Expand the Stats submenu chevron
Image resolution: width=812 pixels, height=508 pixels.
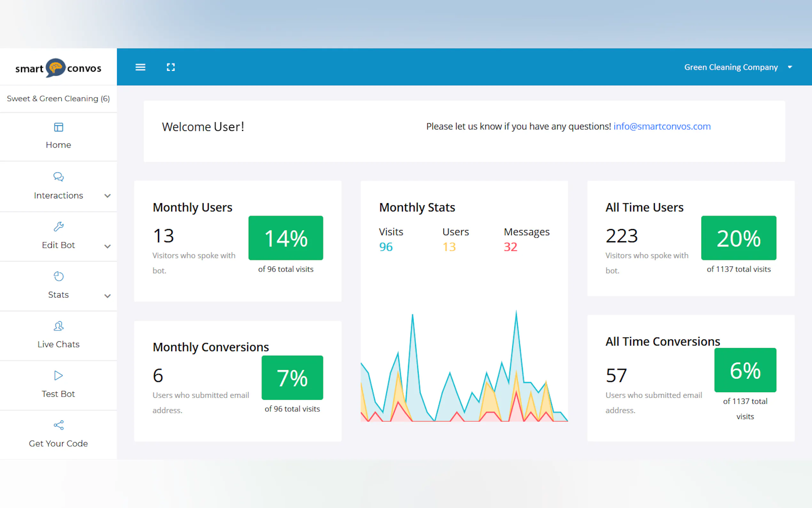tap(107, 296)
